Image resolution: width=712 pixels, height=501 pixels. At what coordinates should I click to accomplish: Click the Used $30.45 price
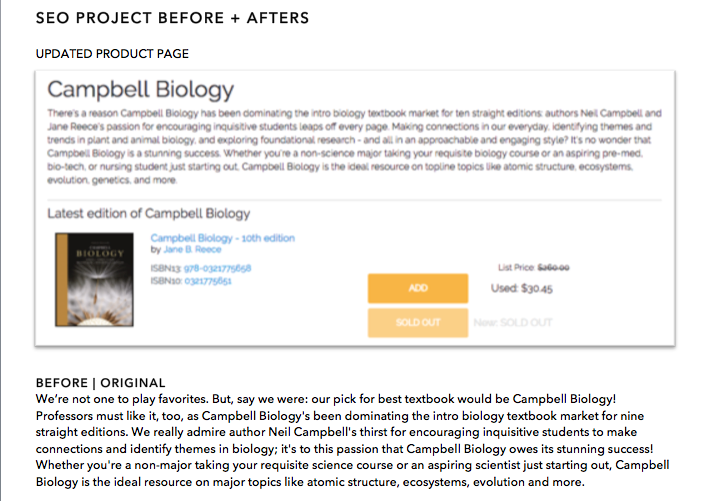[522, 288]
